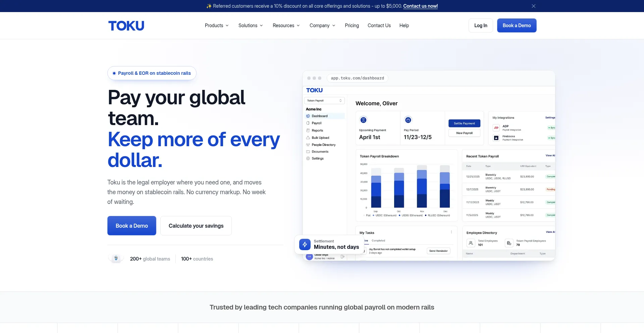This screenshot has width=644, height=333.
Task: Open Payroll via its sidebar icon
Action: coord(308,123)
